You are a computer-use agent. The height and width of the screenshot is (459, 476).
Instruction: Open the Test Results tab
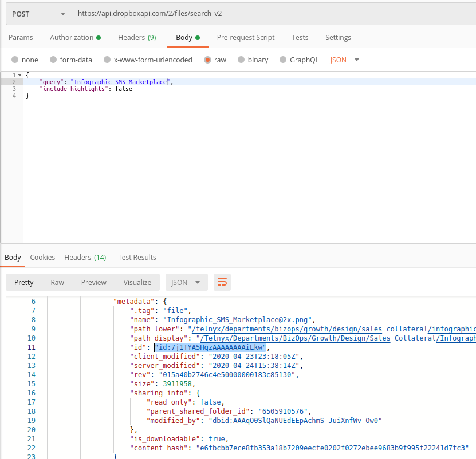point(137,258)
